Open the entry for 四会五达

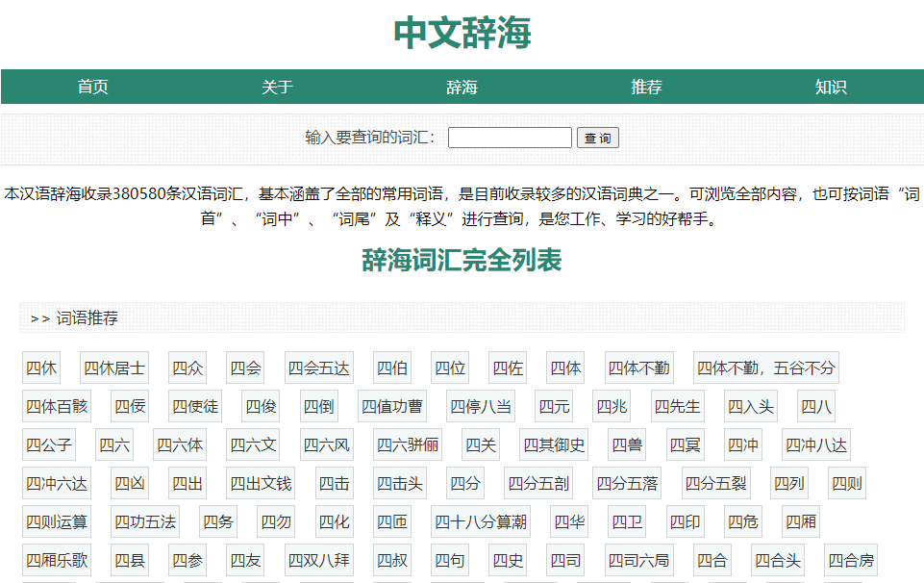coord(318,368)
